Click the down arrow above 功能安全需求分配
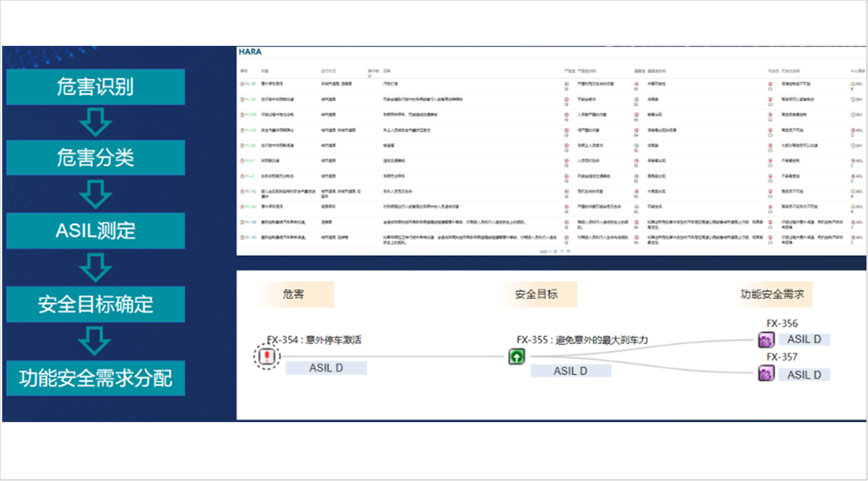868x481 pixels. pyautogui.click(x=96, y=341)
